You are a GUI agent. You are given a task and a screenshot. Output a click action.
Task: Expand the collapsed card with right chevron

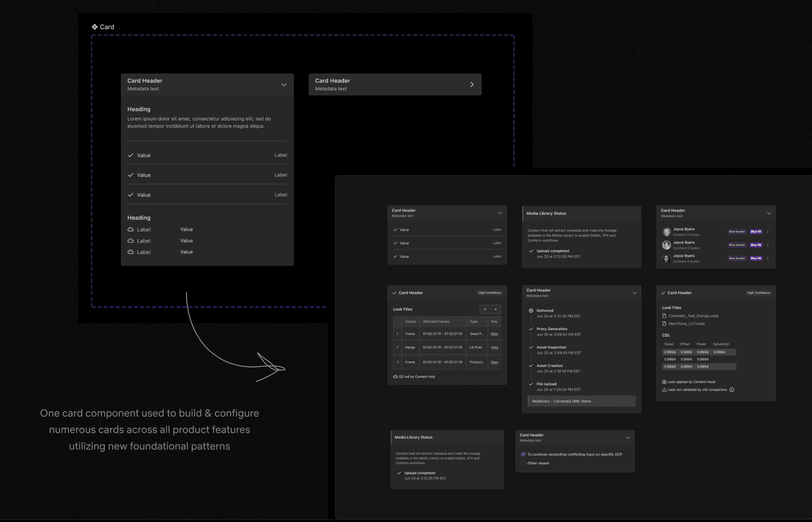[x=472, y=85]
